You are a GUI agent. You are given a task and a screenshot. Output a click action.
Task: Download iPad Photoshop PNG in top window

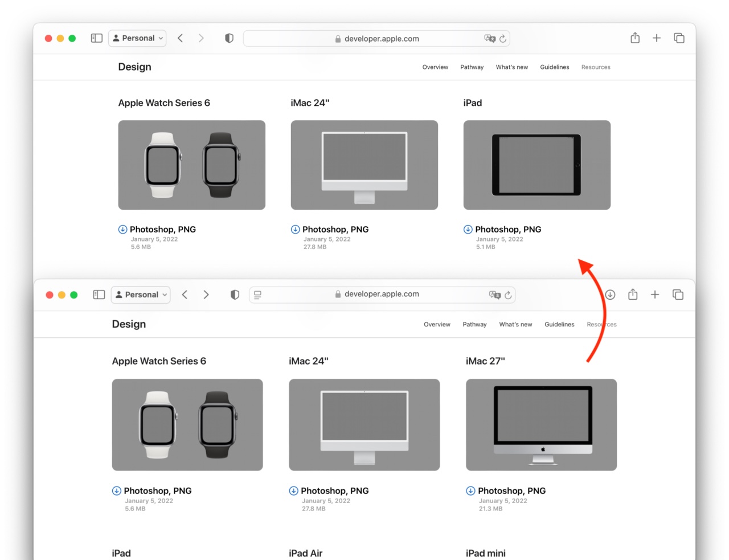[502, 230]
